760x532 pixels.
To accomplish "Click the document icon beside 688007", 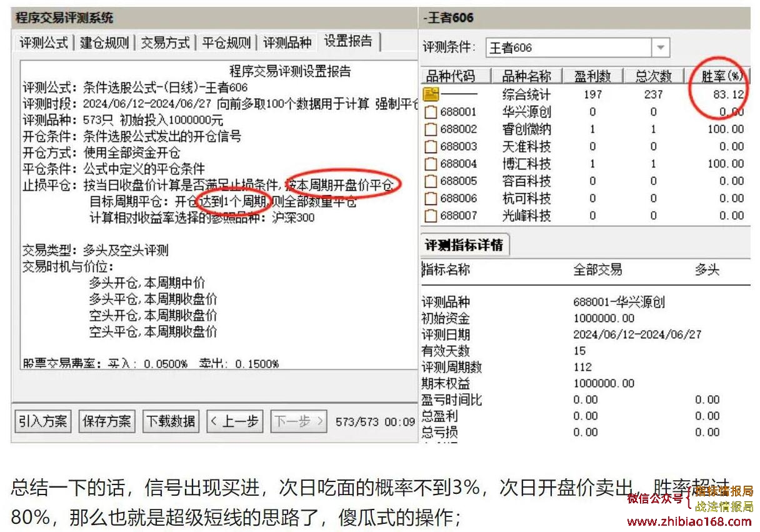I will pyautogui.click(x=431, y=216).
